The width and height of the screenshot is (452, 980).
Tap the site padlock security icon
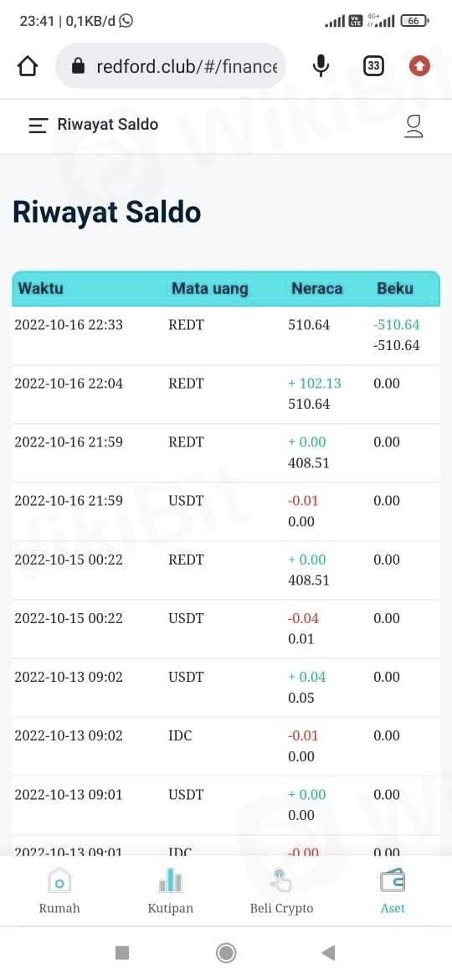click(x=78, y=66)
